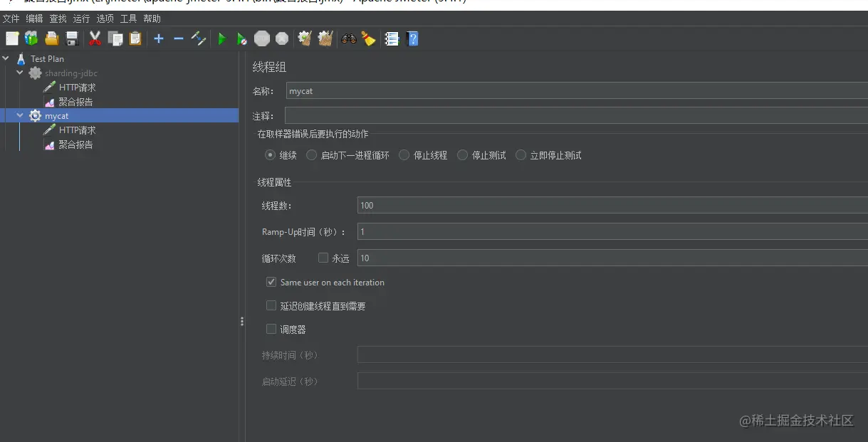Check the 永远 loop forever checkbox
Image resolution: width=868 pixels, height=442 pixels.
tap(323, 258)
